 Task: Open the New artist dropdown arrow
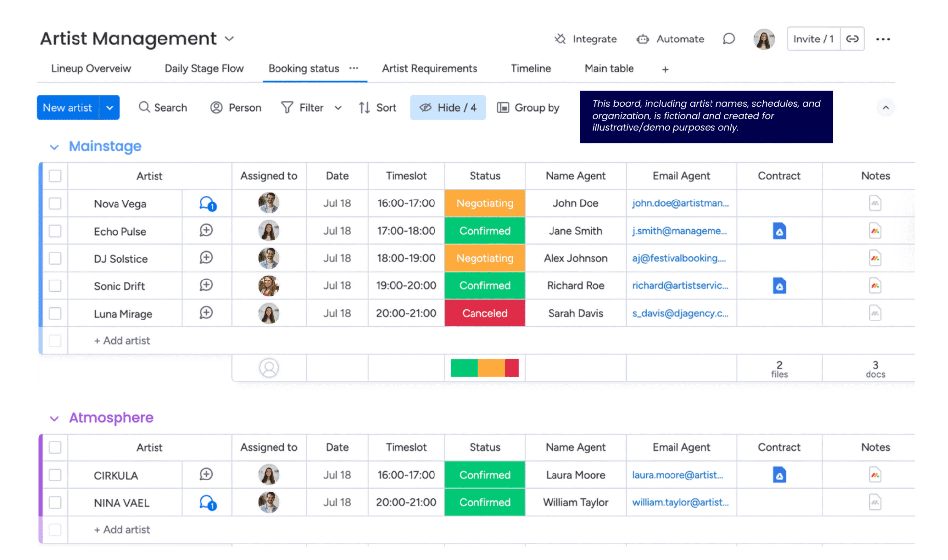(x=110, y=108)
